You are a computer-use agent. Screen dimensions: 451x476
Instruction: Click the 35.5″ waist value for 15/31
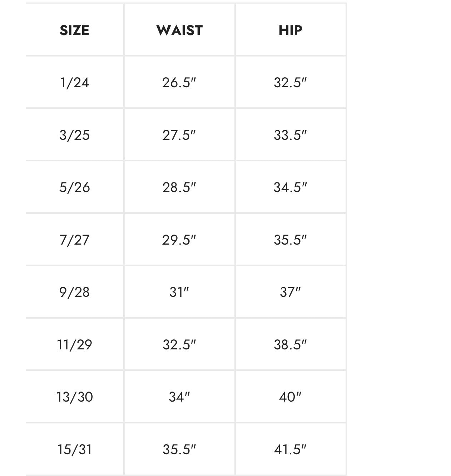tap(179, 449)
